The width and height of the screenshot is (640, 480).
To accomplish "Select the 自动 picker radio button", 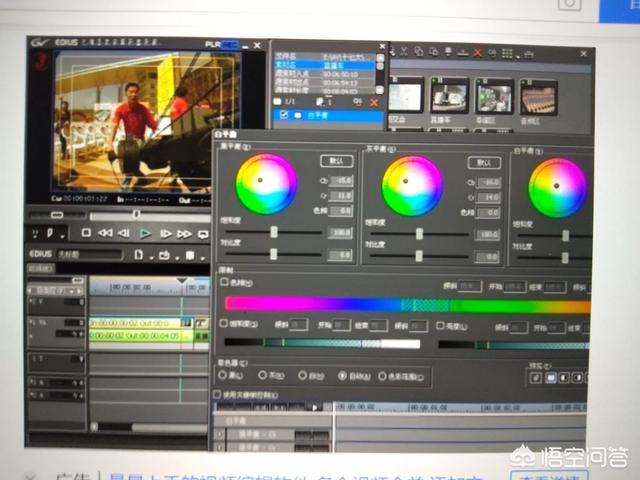I will 342,376.
